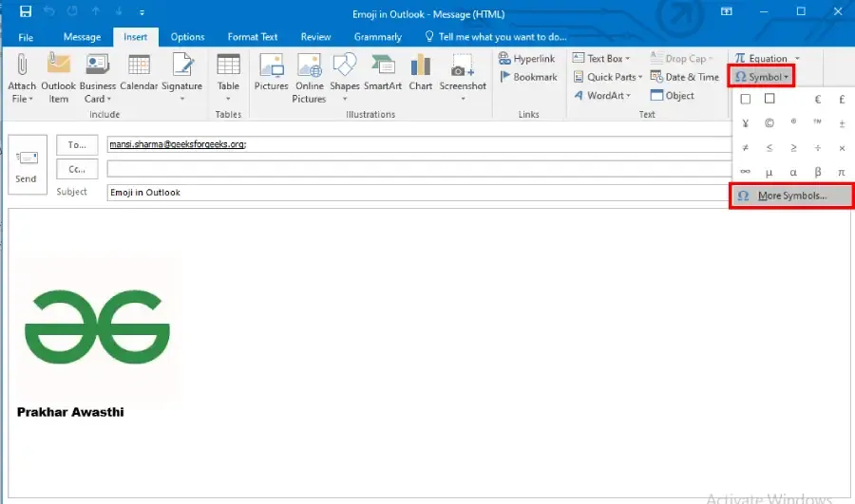Select the Insert ribbon tab
Screen dimensions: 855x504
(135, 37)
